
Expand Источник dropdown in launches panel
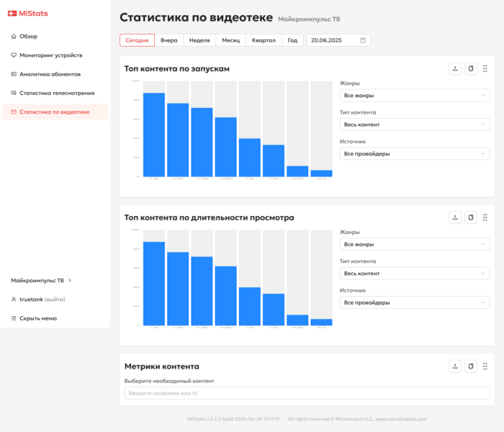tap(414, 153)
